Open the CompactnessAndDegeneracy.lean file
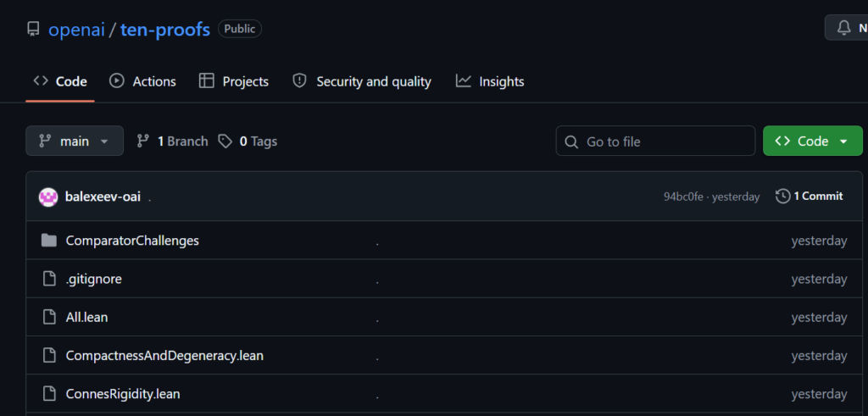Screen dimensions: 868x416 [x=164, y=356]
